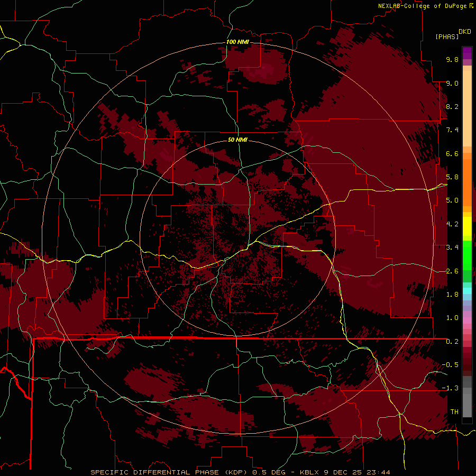
Task: Click the purple top segment of color bar
Action: 467,53
